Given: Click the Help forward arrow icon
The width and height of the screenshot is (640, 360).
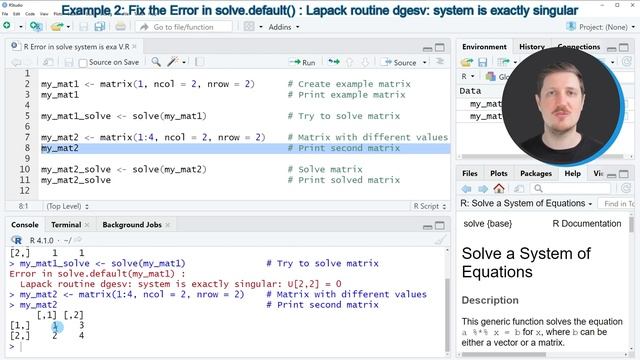Looking at the screenshot, I should [x=483, y=189].
